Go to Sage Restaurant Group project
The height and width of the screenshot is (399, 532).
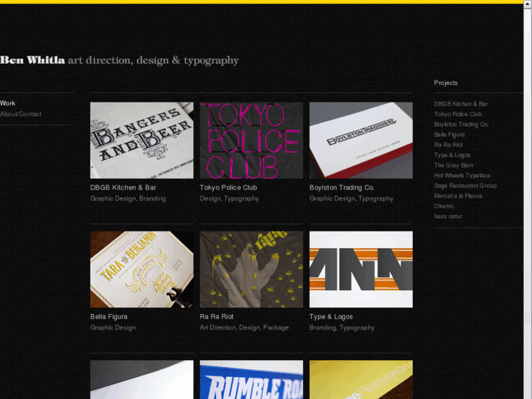tap(465, 186)
